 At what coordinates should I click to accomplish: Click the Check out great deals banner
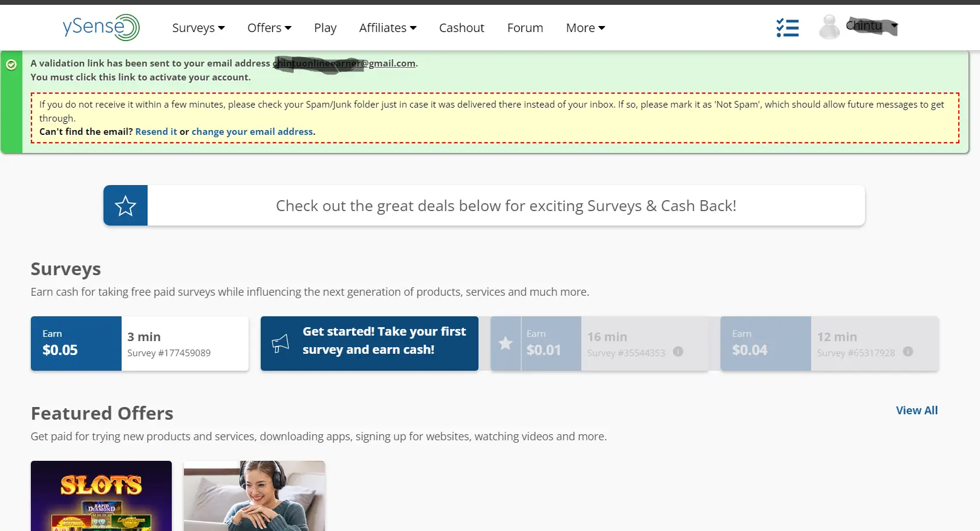click(484, 206)
